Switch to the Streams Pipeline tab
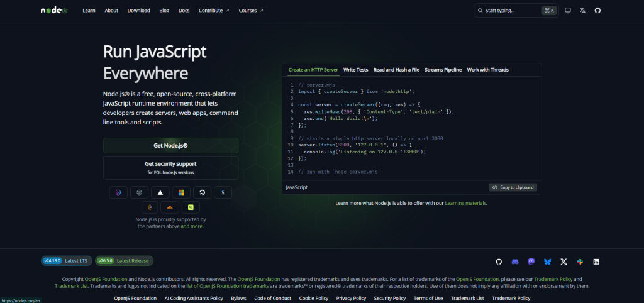The image size is (644, 303). coord(443,70)
